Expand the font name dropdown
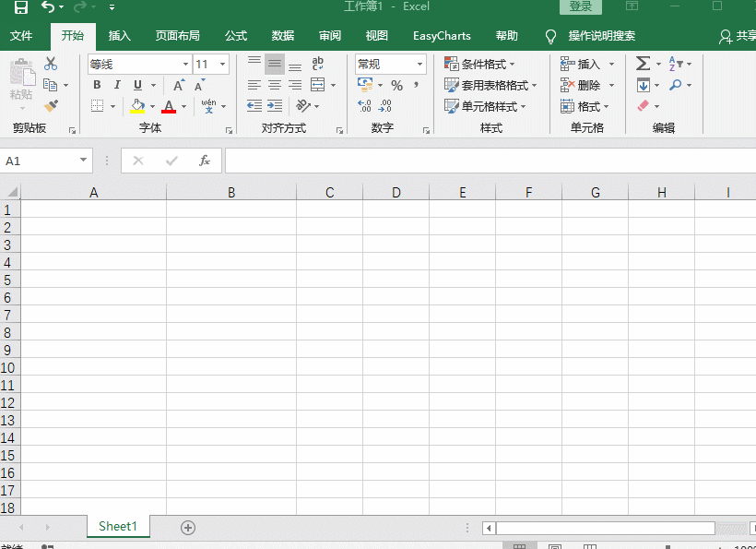The height and width of the screenshot is (549, 756). click(185, 65)
